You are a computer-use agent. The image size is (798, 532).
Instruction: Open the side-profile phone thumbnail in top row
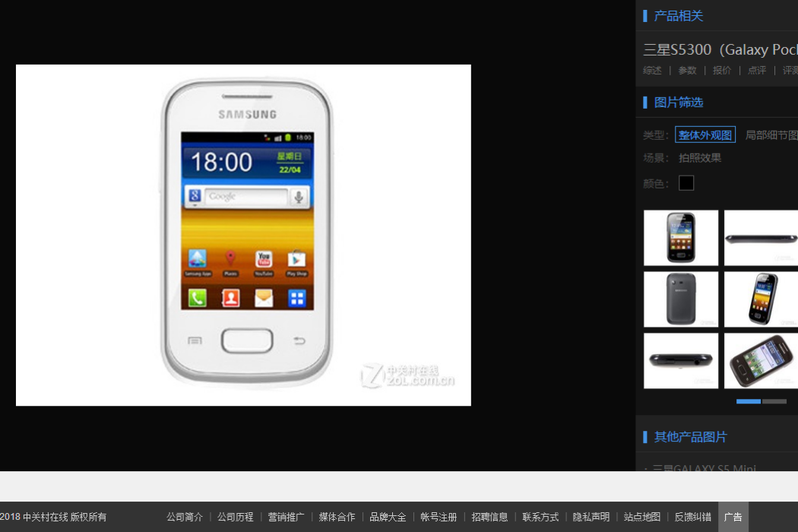761,238
